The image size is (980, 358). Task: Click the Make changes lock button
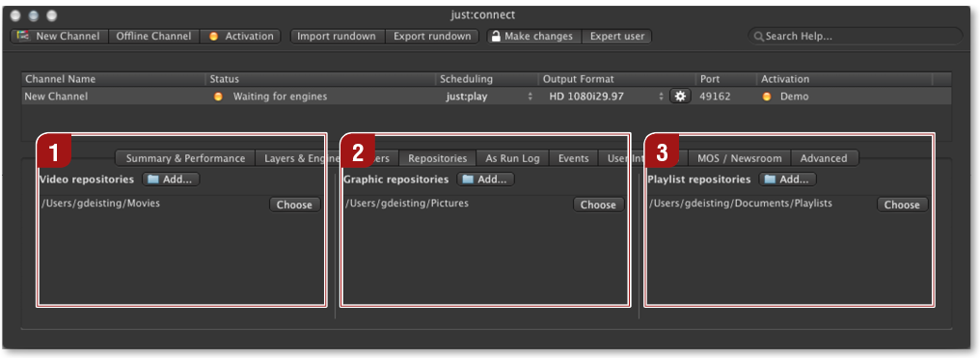tap(534, 37)
